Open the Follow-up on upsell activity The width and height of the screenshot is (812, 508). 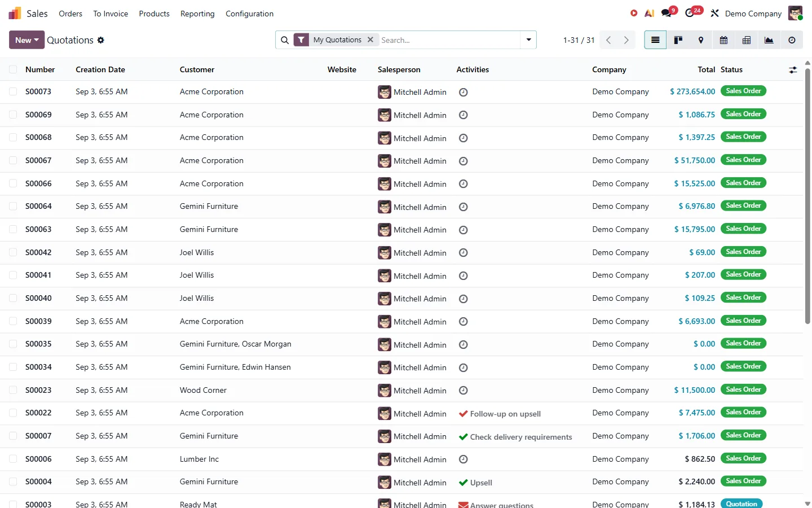500,414
